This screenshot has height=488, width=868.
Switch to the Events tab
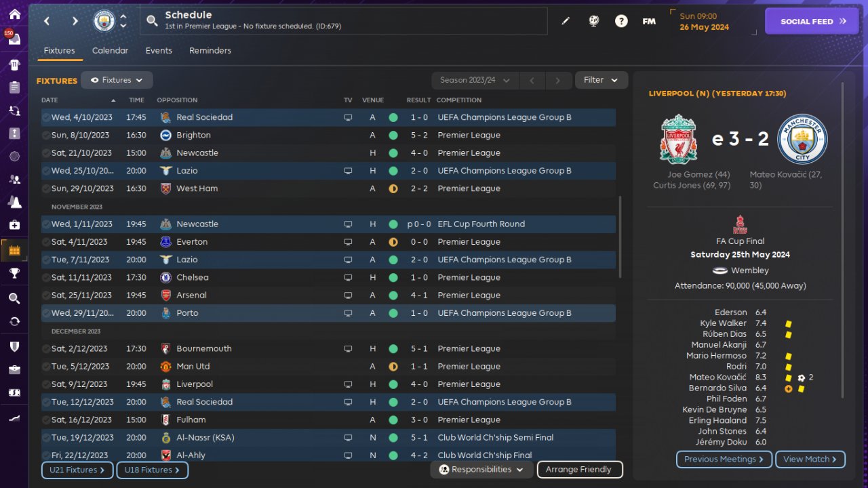tap(159, 51)
